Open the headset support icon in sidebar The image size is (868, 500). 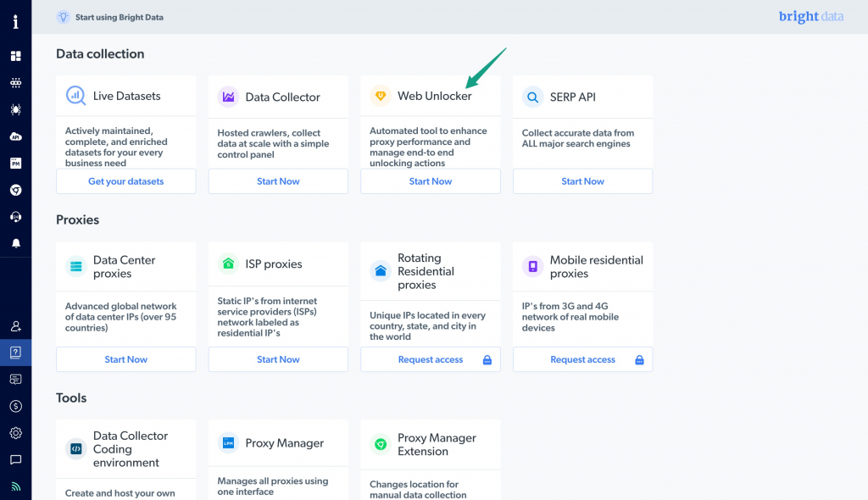click(15, 216)
